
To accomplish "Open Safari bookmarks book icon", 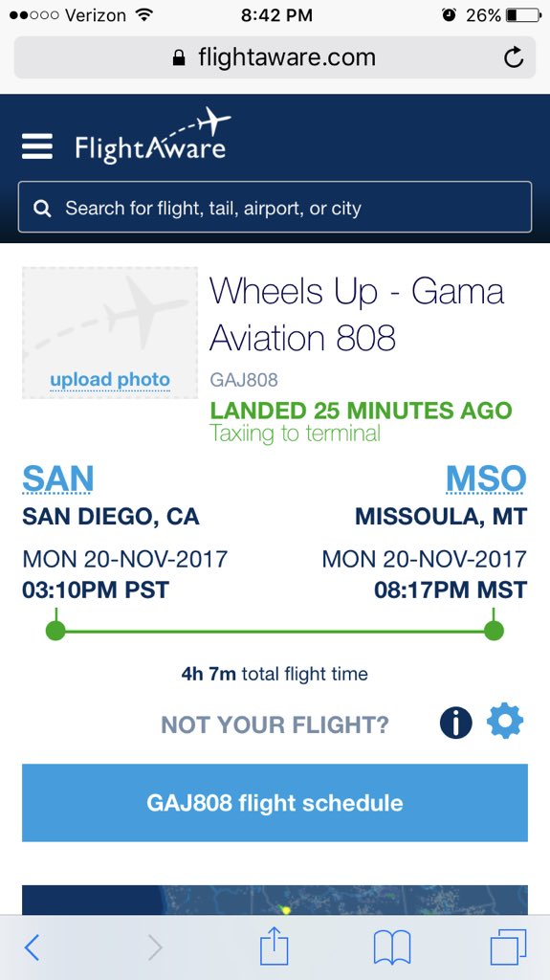I will [x=392, y=947].
